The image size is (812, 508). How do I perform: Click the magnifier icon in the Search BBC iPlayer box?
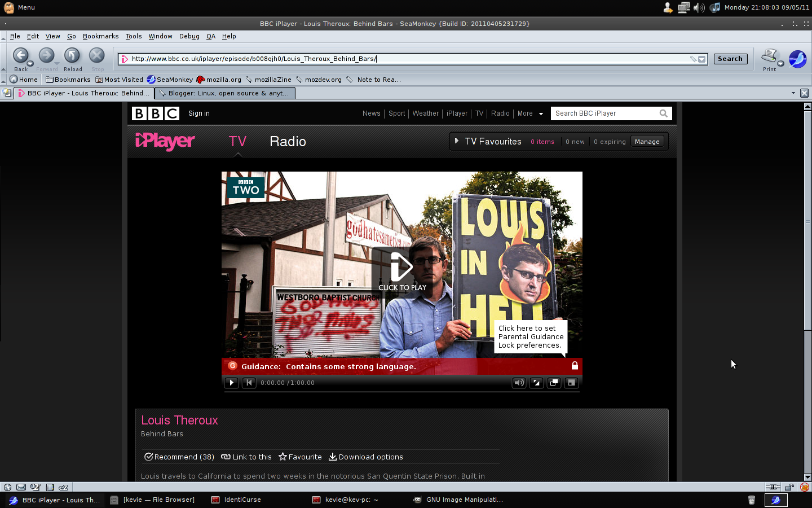[664, 113]
